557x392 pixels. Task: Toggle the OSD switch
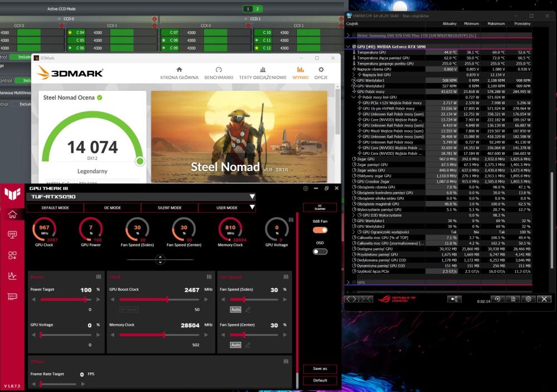(x=320, y=252)
